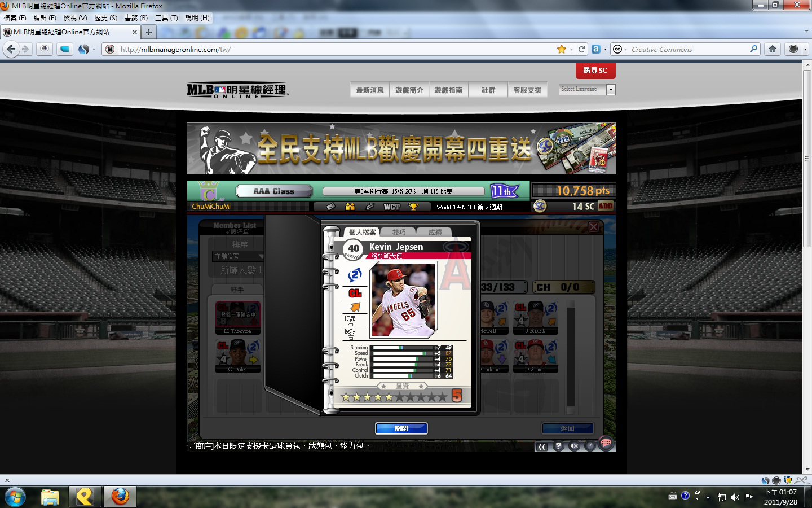
Task: Open Windows Explorer from the taskbar
Action: click(x=50, y=497)
